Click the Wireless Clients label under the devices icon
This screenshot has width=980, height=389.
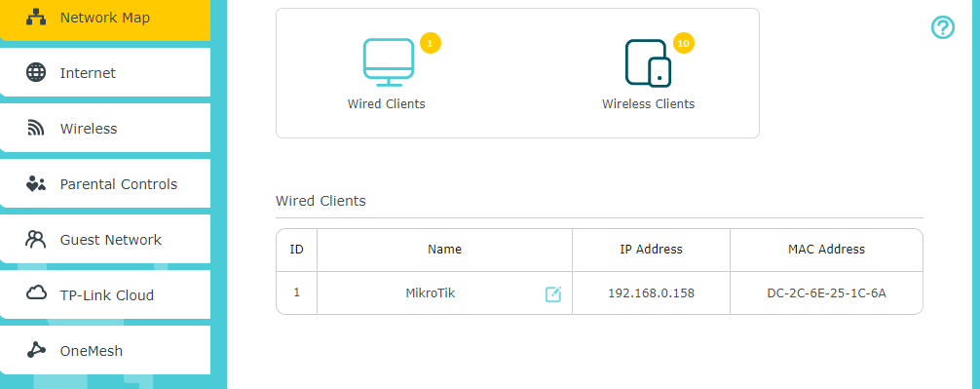click(x=648, y=103)
